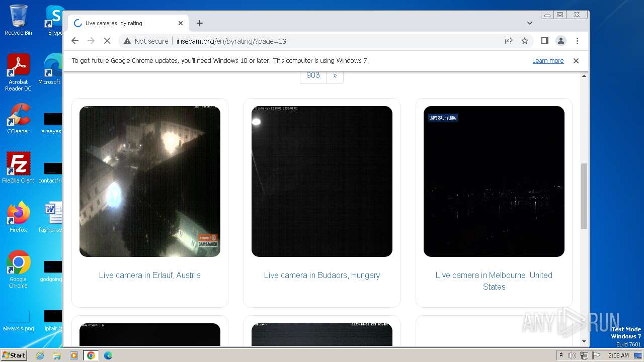
Task: Open File Explorer from taskbar
Action: click(x=57, y=355)
